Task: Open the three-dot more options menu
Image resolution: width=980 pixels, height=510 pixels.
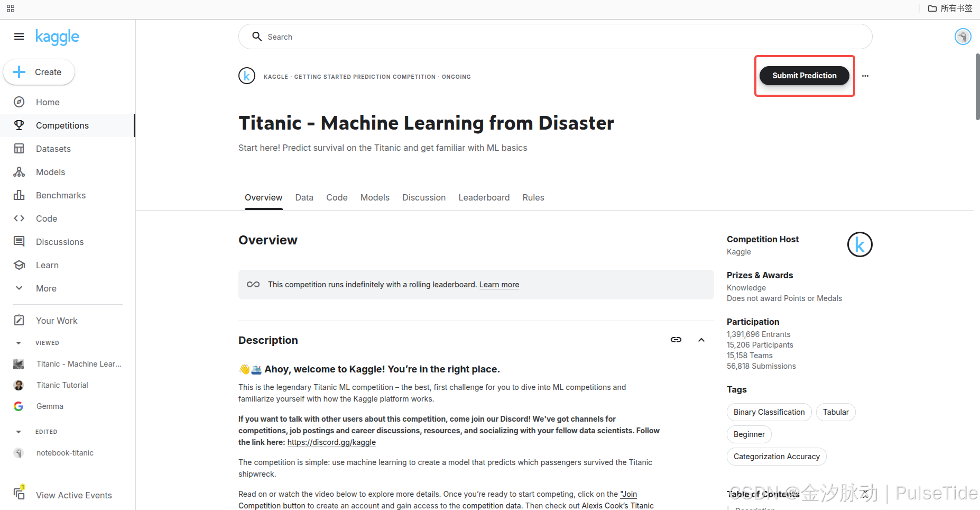Action: pyautogui.click(x=865, y=76)
